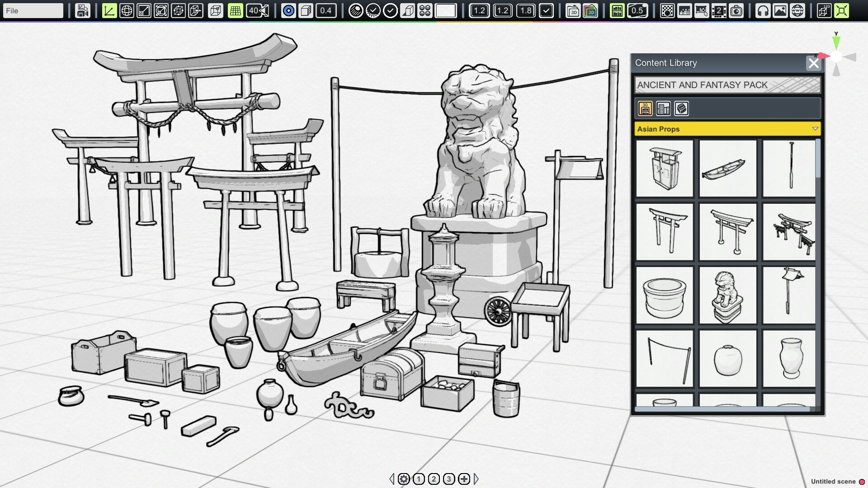The width and height of the screenshot is (868, 488).
Task: Open the File menu
Action: (x=33, y=10)
